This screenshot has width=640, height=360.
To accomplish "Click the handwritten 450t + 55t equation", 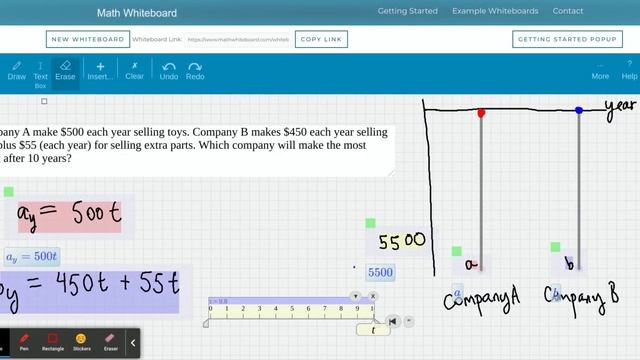I will tap(89, 291).
